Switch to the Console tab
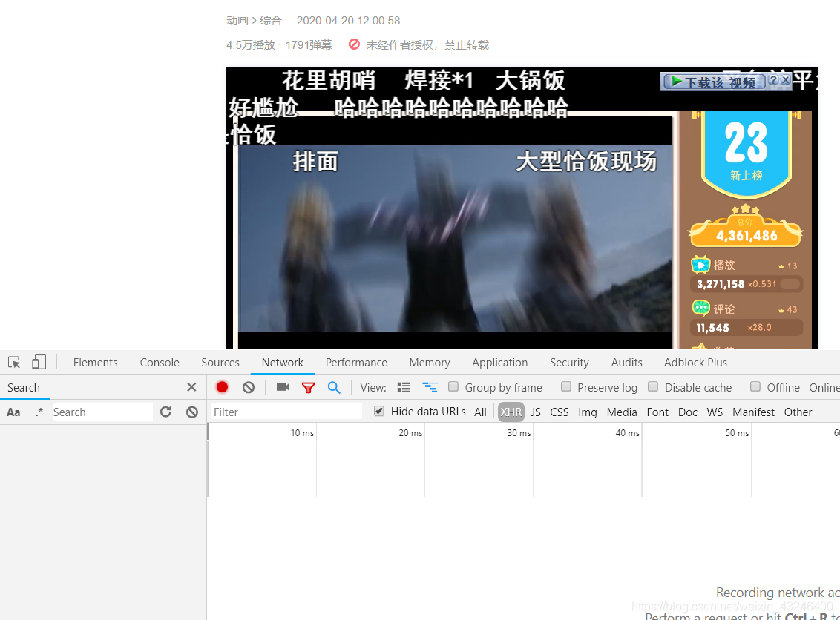 pos(160,363)
